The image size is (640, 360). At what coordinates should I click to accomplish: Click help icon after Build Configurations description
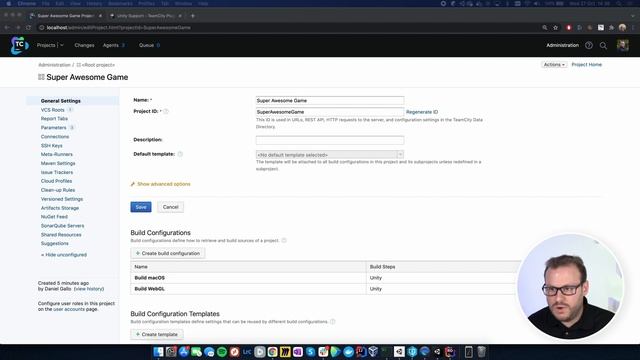tap(284, 240)
